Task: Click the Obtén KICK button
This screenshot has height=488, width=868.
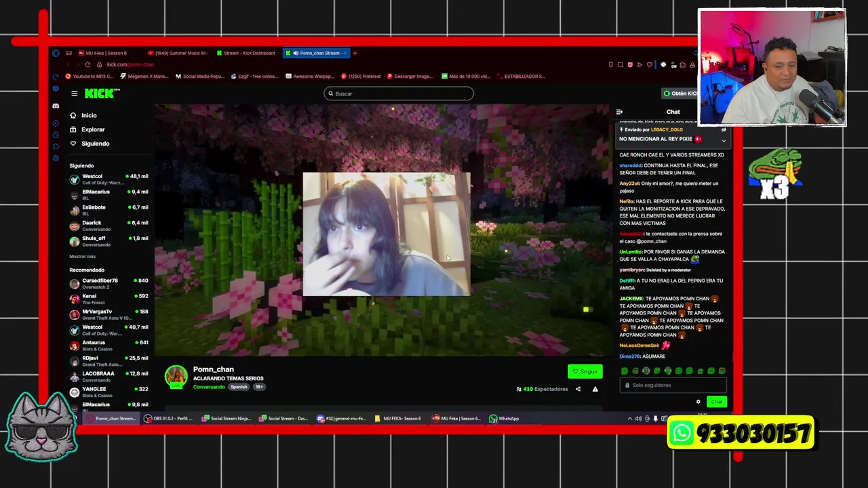Action: [x=681, y=94]
